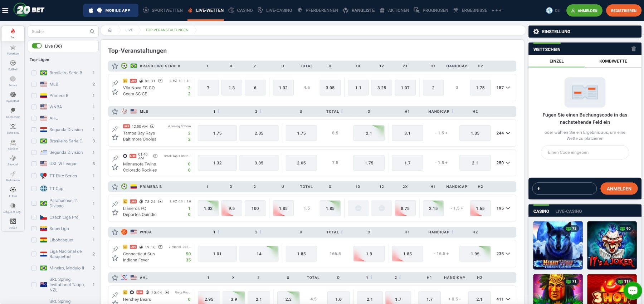Check the WNBA league checkbox

tap(34, 107)
